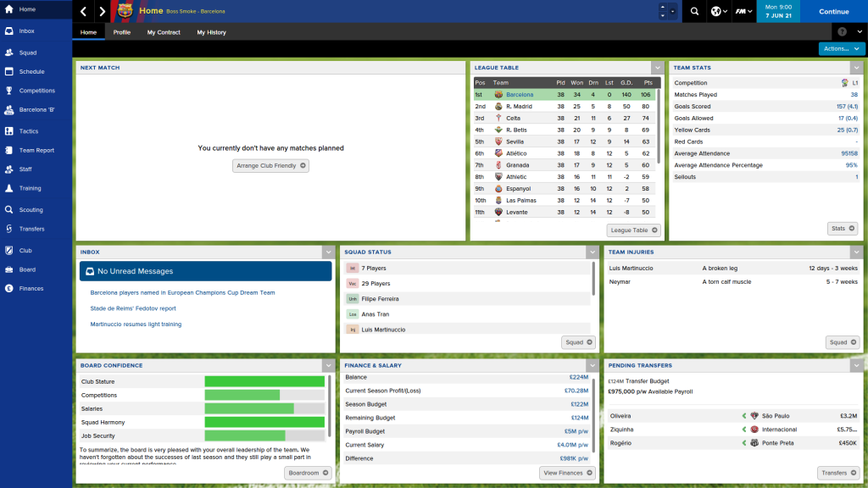Expand the Pending Transfers panel dropdown
Image resolution: width=868 pixels, height=488 pixels.
click(856, 365)
